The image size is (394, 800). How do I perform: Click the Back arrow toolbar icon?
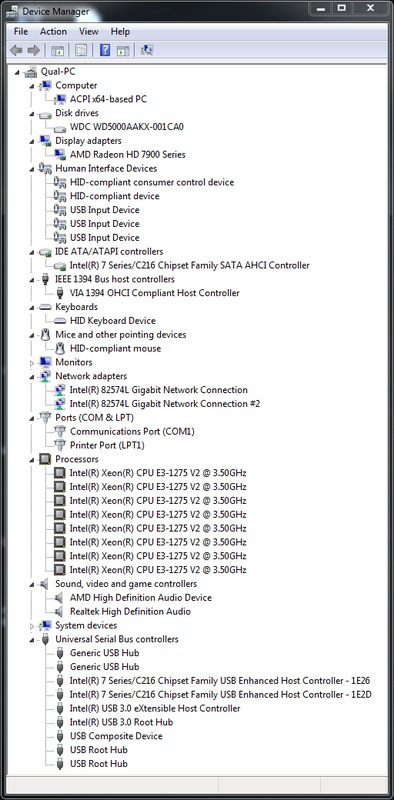click(16, 50)
